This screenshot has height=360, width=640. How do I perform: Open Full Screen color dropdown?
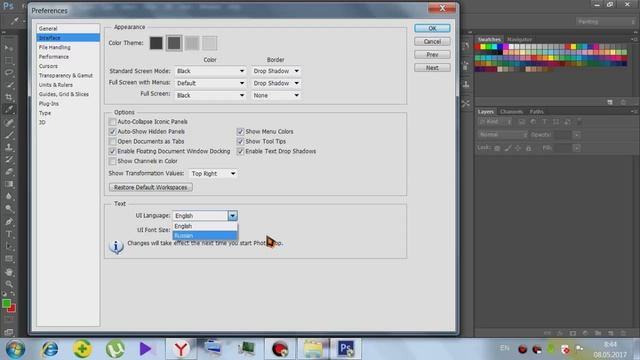(x=210, y=95)
